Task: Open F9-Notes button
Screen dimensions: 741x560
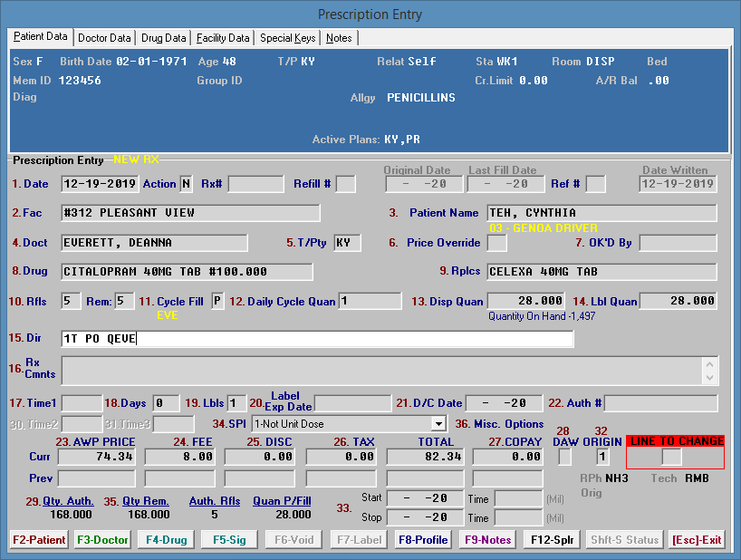Action: 488,540
